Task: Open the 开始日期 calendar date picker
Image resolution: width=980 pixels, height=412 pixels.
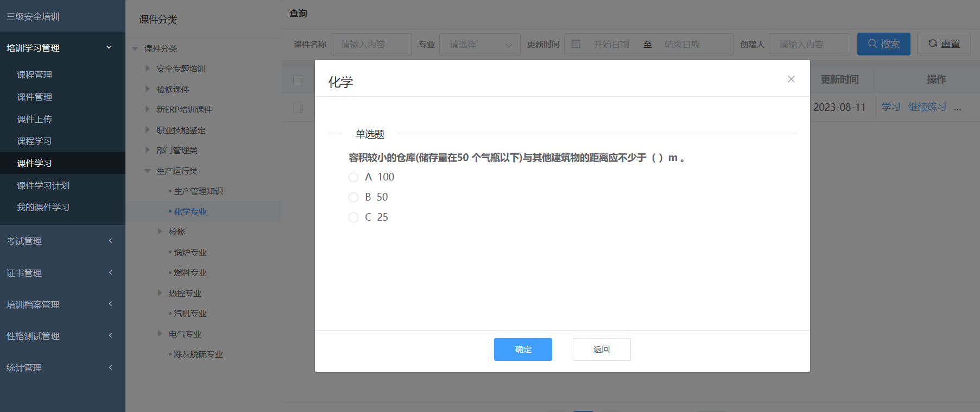Action: [611, 45]
